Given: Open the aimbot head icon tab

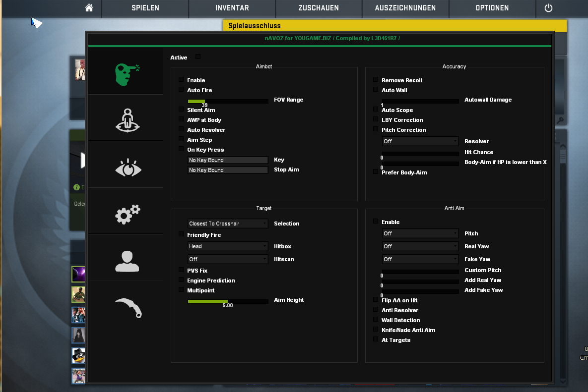Looking at the screenshot, I should point(126,73).
